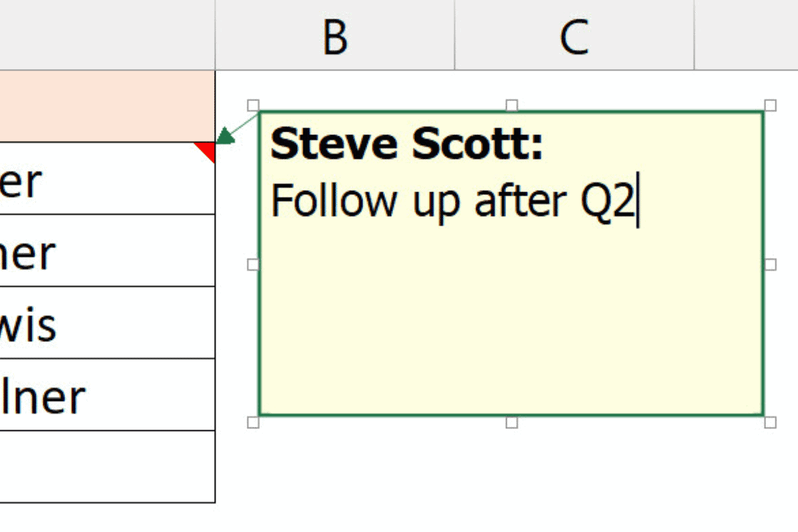
Task: Select the cell ending in "ner" in the second row
Action: [106, 251]
